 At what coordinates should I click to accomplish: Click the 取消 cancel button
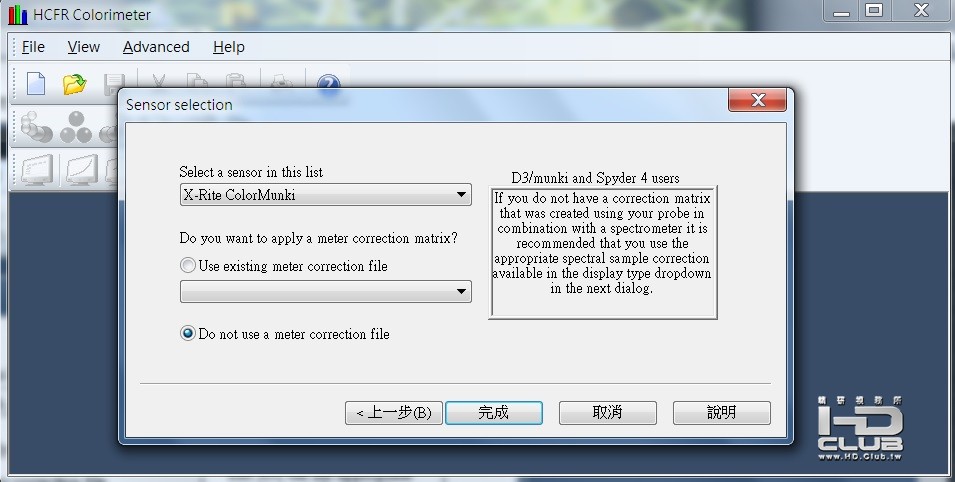607,413
